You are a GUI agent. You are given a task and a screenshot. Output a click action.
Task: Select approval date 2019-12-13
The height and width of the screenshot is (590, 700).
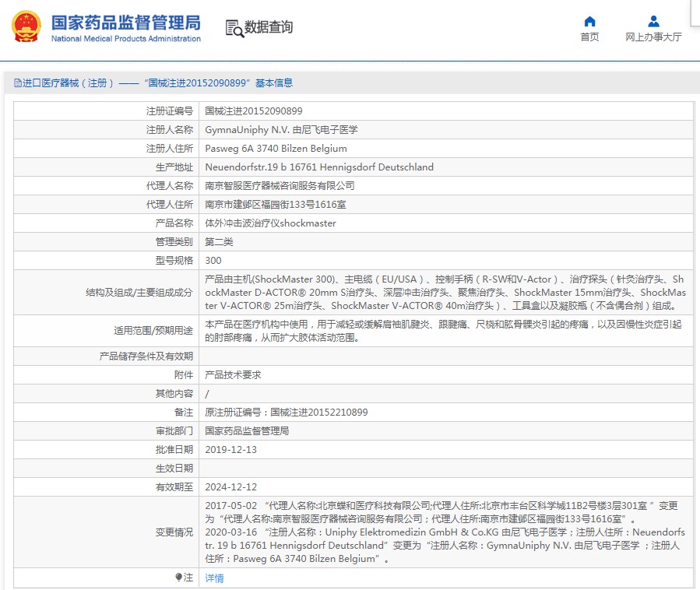tap(230, 450)
